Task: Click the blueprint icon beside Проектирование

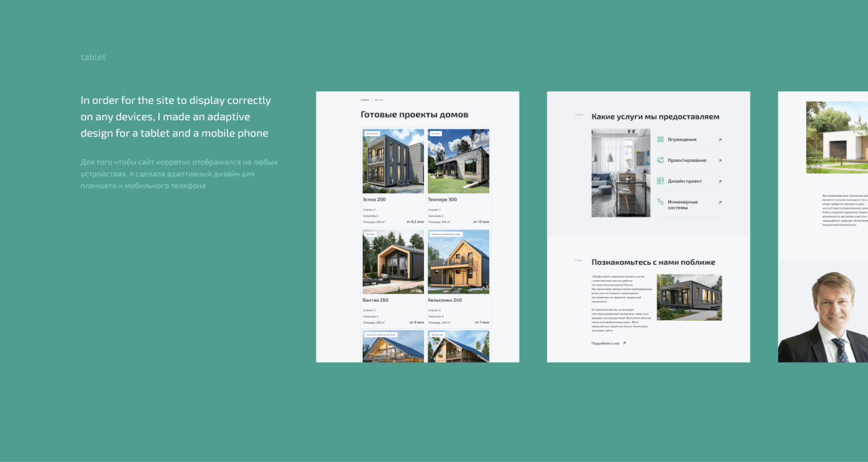Action: [660, 160]
